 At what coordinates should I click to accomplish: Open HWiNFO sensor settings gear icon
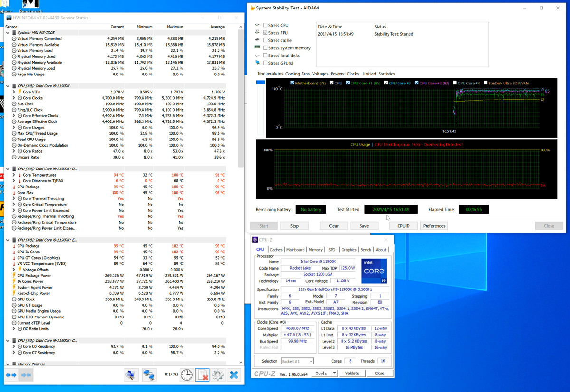click(218, 375)
